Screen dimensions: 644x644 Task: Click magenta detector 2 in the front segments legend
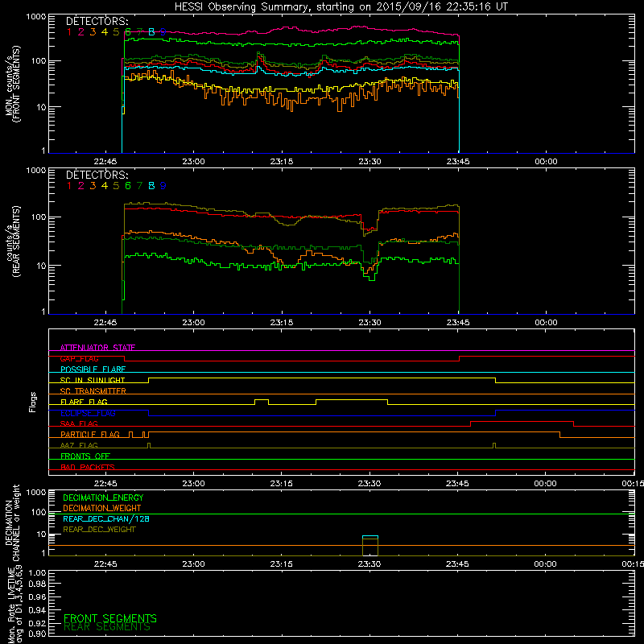point(81,32)
